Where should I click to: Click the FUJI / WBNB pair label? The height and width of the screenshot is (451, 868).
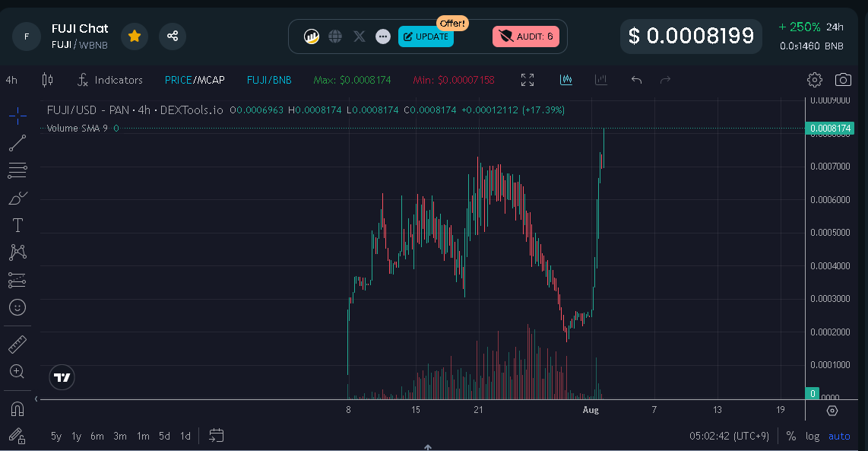tap(80, 45)
